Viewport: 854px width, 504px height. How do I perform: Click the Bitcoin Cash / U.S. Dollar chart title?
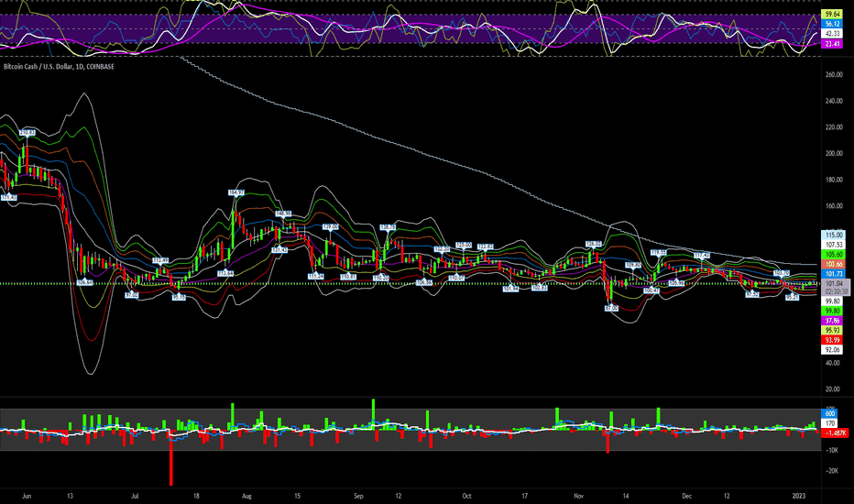click(x=59, y=67)
